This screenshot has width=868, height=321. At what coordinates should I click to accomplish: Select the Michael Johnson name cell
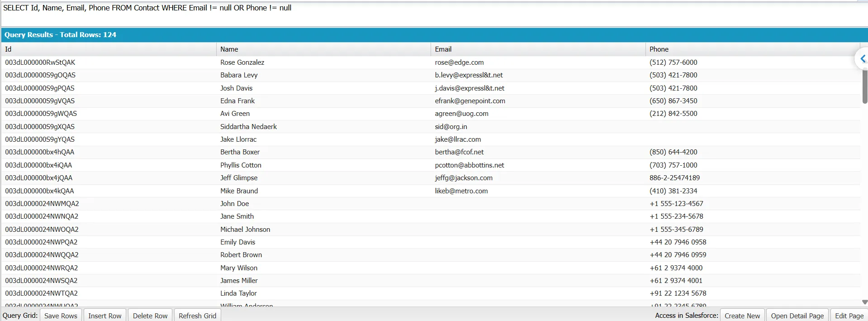click(323, 230)
